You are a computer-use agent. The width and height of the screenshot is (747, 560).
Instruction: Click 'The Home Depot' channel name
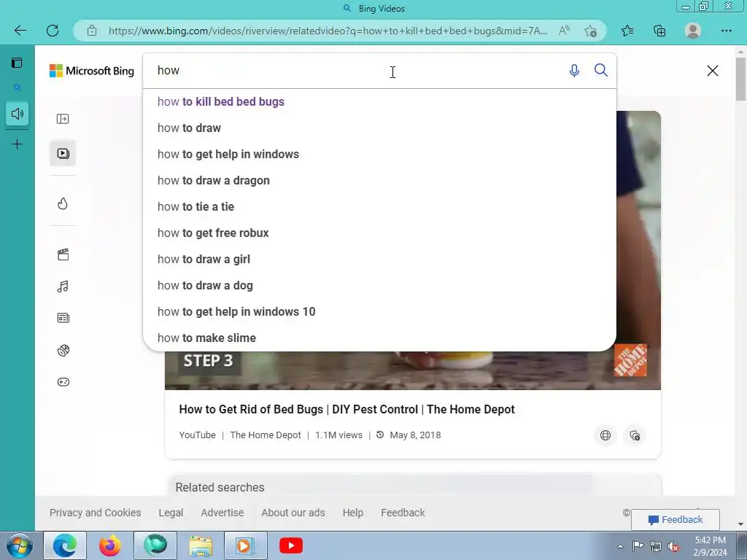tap(266, 435)
